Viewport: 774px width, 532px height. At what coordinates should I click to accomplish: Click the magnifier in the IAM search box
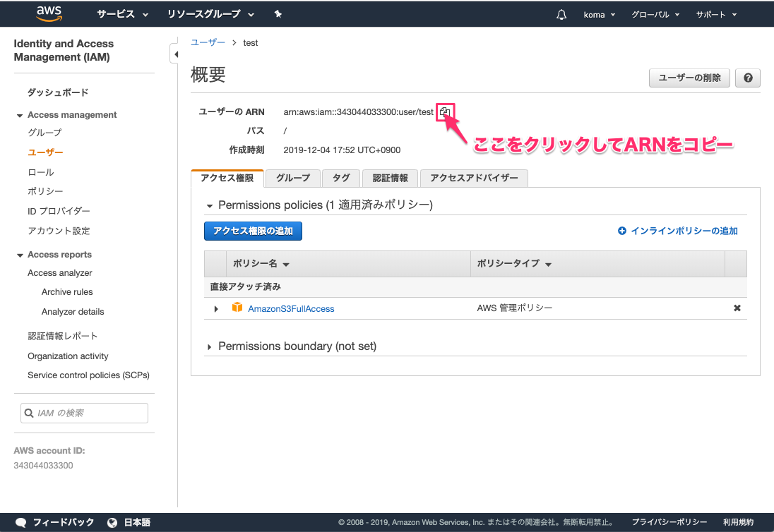point(29,413)
